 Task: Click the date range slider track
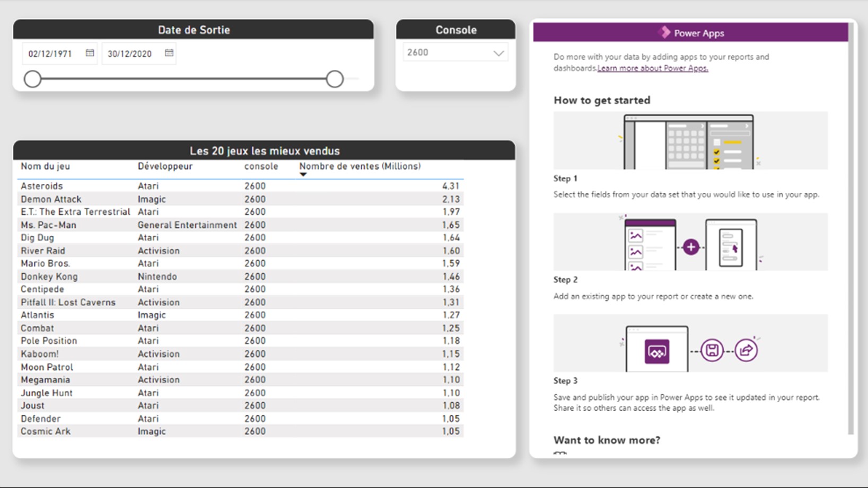183,79
